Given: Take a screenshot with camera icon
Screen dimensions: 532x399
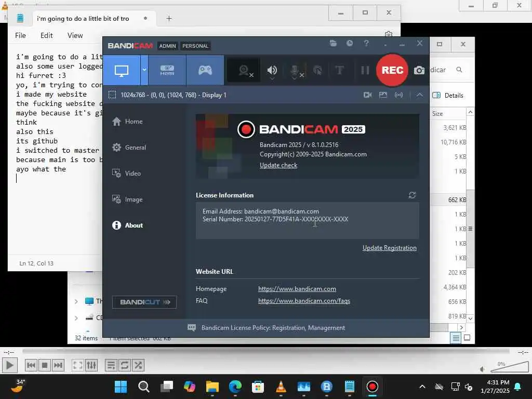Looking at the screenshot, I should tap(419, 70).
